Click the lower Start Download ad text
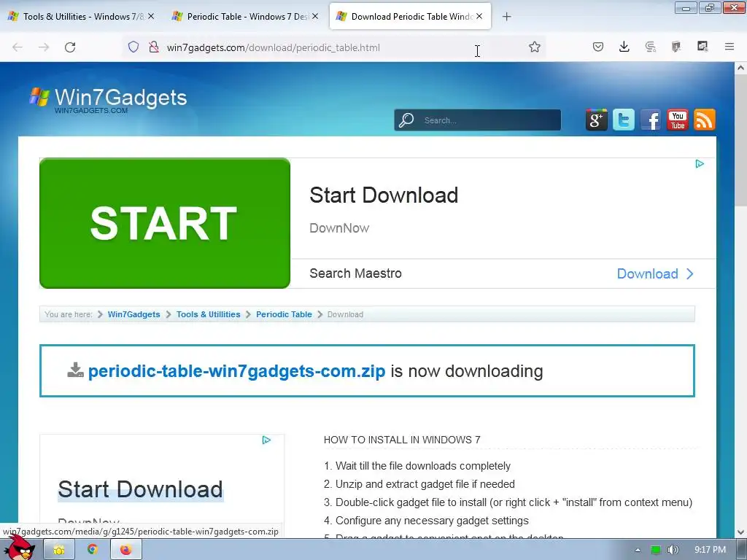747x560 pixels. [141, 489]
